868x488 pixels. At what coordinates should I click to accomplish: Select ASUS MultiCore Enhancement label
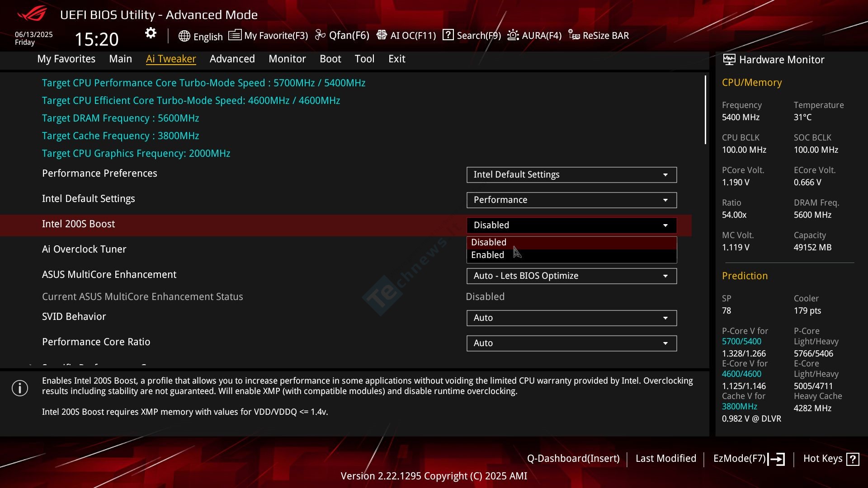(x=109, y=275)
